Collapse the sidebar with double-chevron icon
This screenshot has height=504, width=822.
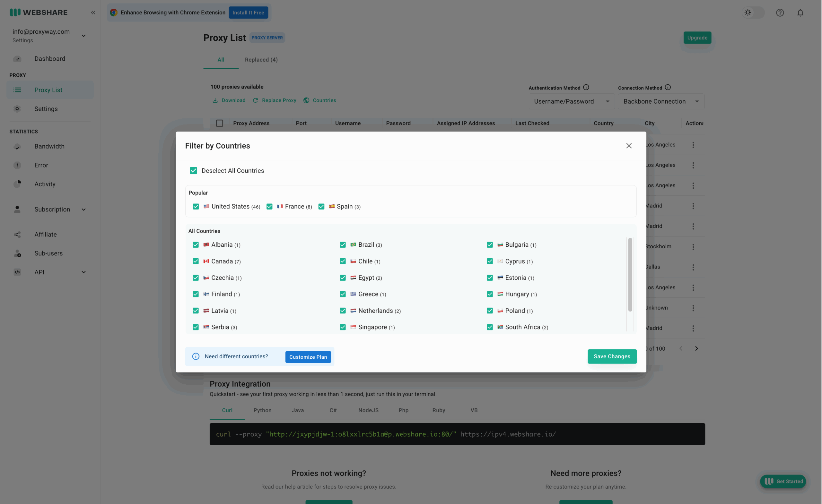[x=93, y=13]
